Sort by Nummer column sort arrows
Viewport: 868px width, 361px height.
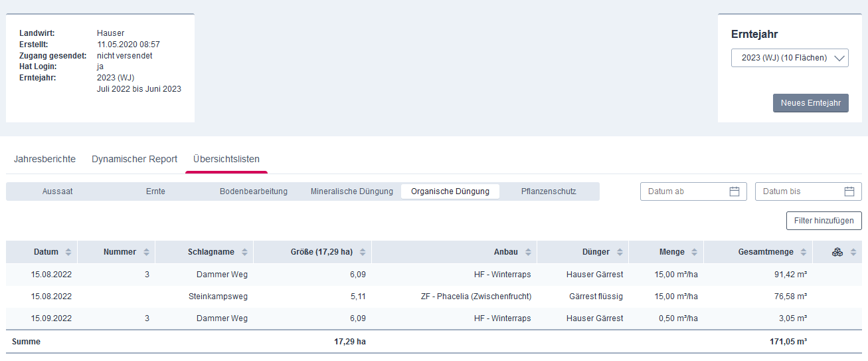(146, 253)
